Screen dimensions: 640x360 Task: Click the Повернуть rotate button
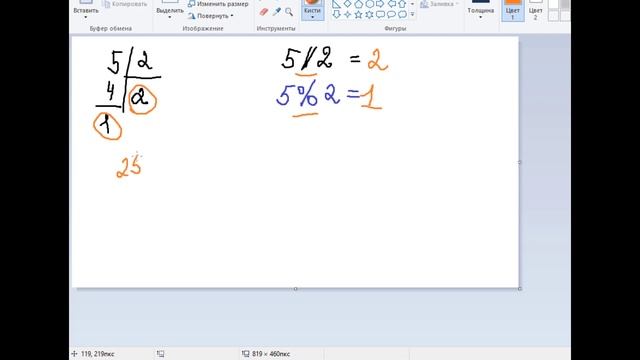(x=211, y=16)
